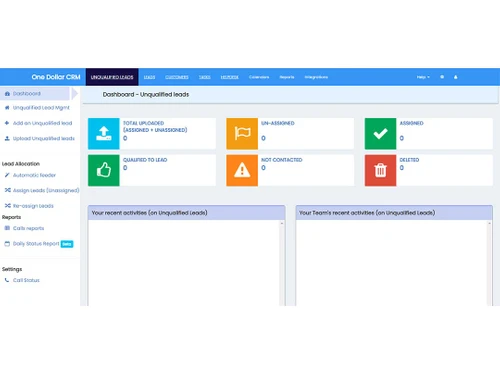Open the Tasks tab
The height and width of the screenshot is (375, 500).
click(205, 77)
